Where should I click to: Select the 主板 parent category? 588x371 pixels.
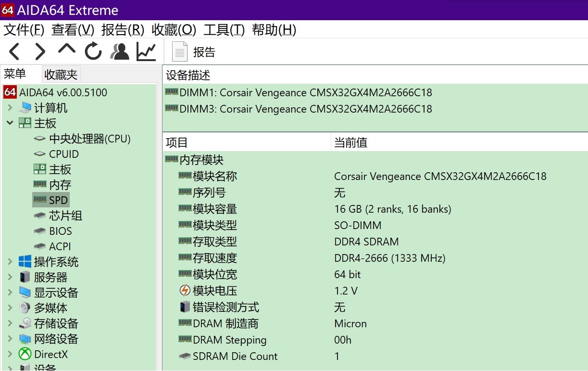(x=38, y=123)
